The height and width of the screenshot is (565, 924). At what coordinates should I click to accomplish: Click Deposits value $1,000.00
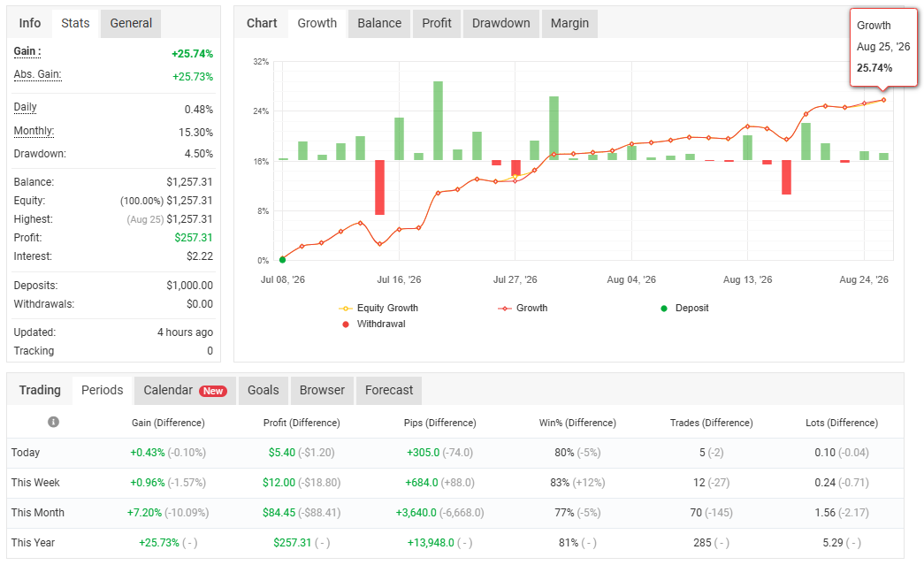190,285
